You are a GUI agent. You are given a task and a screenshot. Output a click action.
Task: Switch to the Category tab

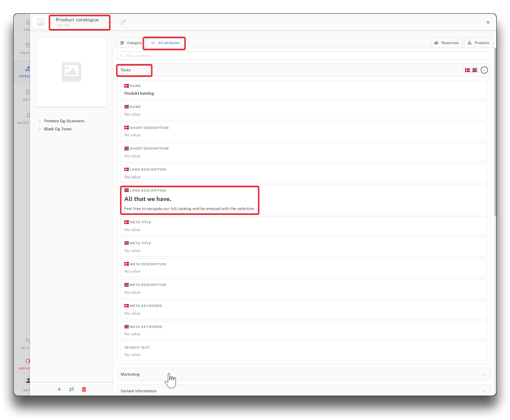tap(131, 43)
